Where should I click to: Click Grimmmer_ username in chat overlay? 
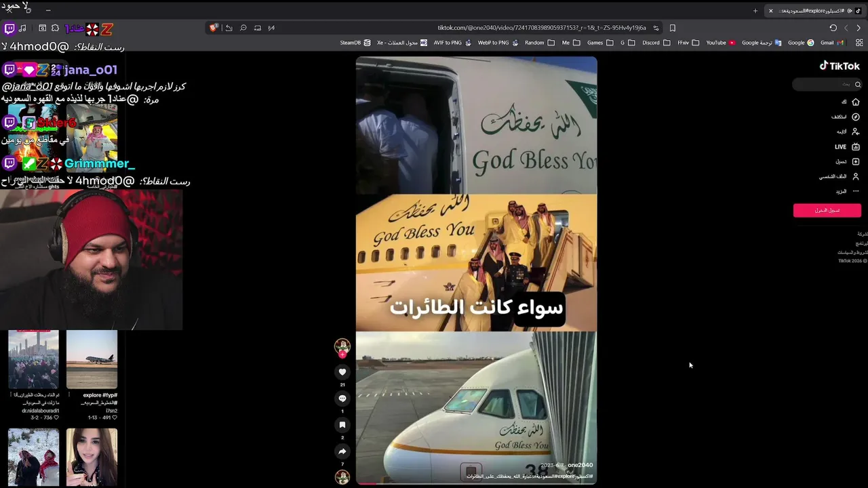click(x=100, y=164)
